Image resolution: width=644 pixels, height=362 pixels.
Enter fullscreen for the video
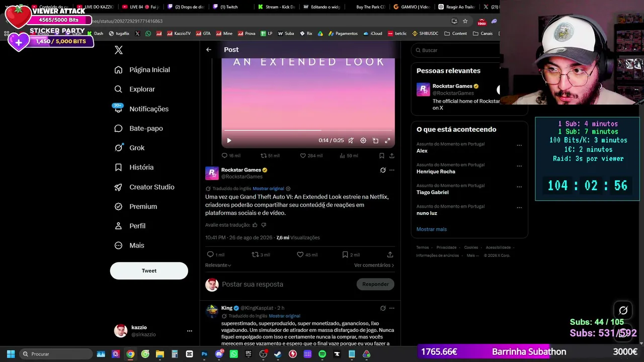[x=387, y=141]
